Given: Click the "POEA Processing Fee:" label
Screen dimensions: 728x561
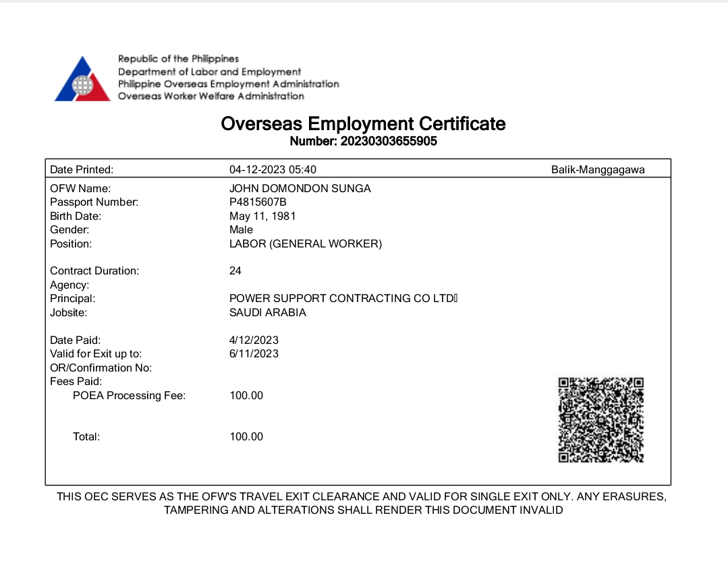Looking at the screenshot, I should [x=129, y=395].
